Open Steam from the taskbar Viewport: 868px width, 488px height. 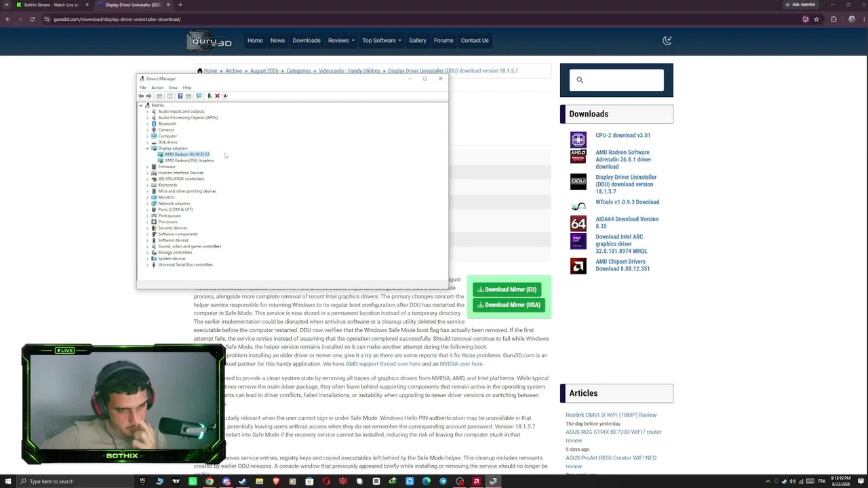tap(243, 481)
